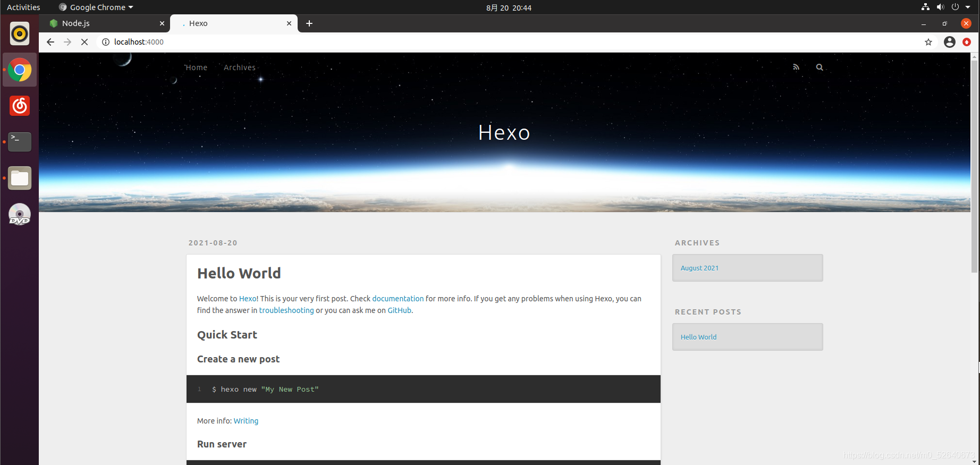Visit the GitHub link
980x465 pixels.
[400, 310]
